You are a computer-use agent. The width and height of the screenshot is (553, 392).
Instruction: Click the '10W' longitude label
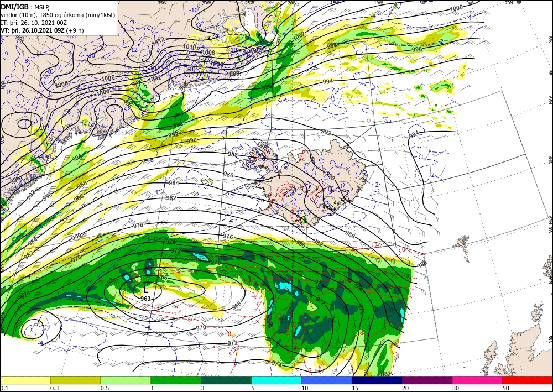click(x=378, y=3)
